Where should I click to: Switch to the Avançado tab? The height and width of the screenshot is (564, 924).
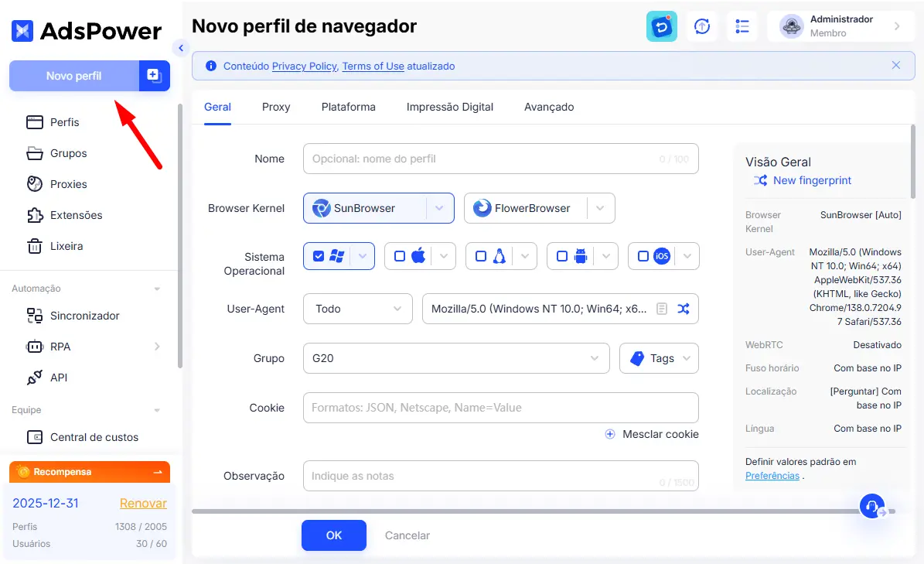coord(549,107)
